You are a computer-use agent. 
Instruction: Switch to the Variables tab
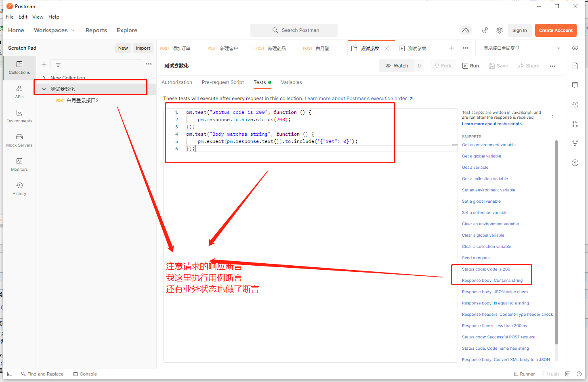[x=292, y=82]
